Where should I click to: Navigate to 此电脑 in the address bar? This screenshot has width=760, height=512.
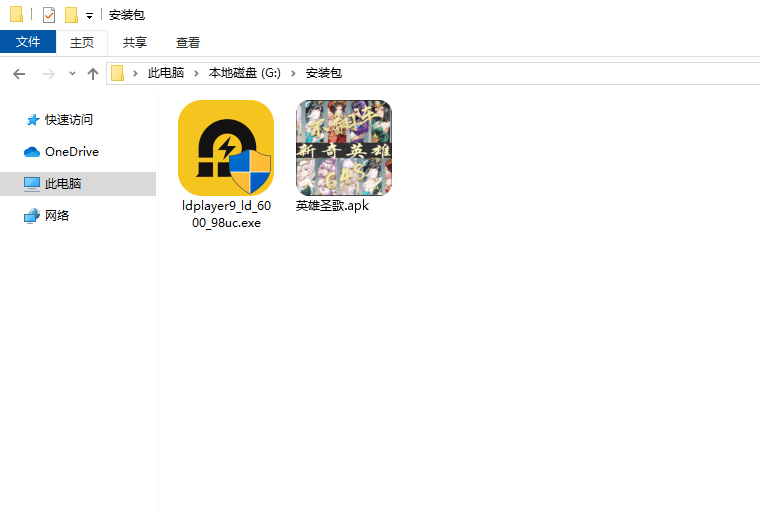[x=166, y=73]
